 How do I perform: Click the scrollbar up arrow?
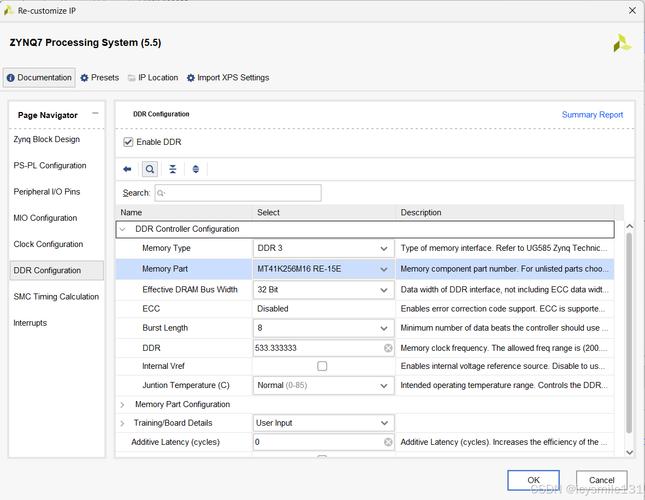(629, 227)
